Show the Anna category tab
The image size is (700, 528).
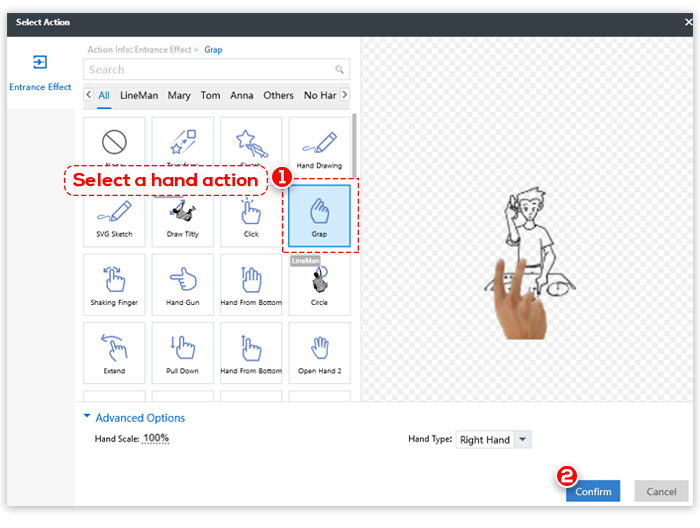tap(242, 95)
